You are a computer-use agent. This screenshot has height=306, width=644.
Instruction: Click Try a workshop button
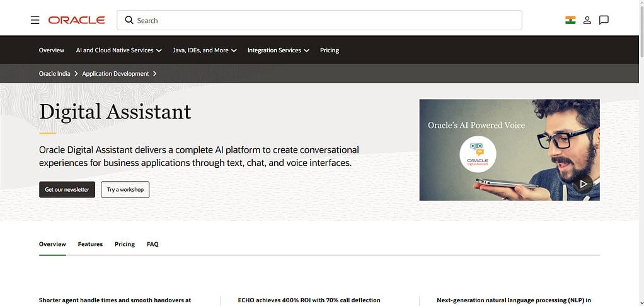125,190
